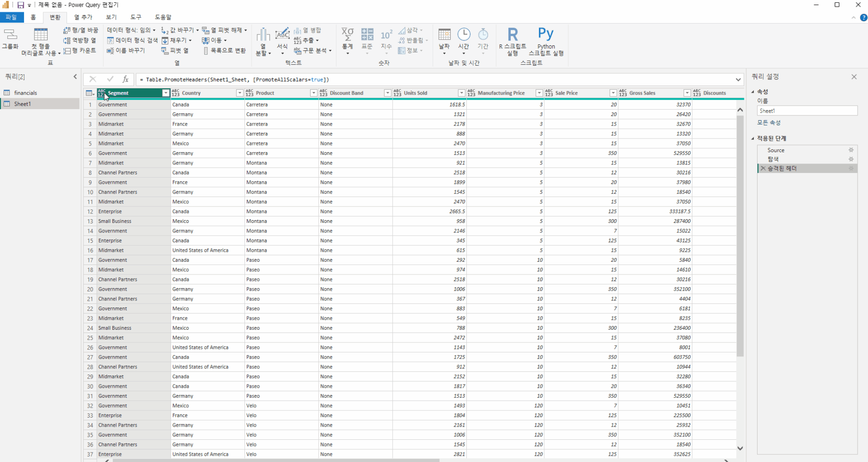Click the gear icon on 탐색 step
868x462 pixels.
coord(851,159)
